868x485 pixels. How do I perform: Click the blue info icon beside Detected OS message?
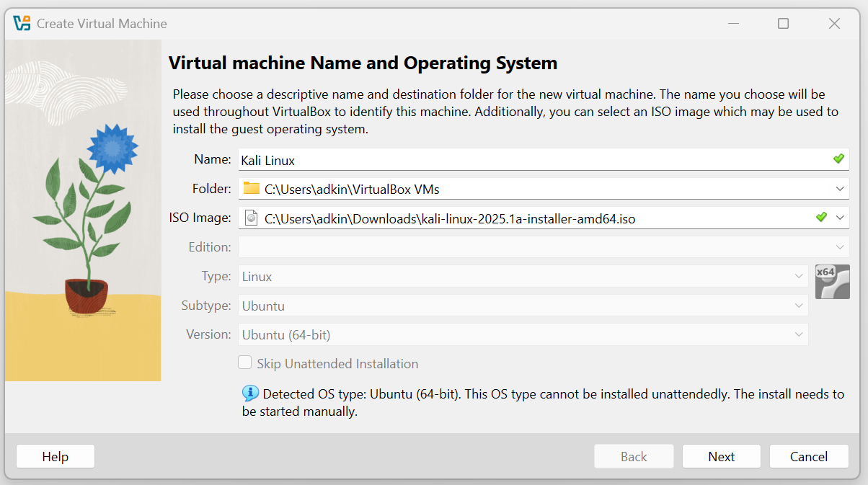tap(250, 393)
